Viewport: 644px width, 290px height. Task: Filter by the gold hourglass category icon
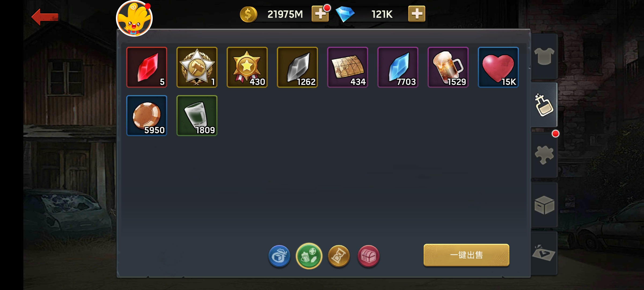coord(339,256)
